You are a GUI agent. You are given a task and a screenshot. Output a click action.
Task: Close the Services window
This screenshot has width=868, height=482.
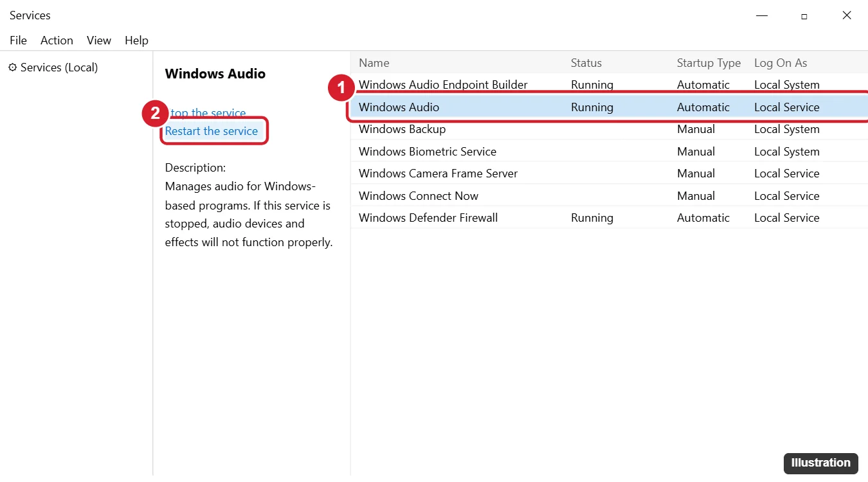point(847,15)
